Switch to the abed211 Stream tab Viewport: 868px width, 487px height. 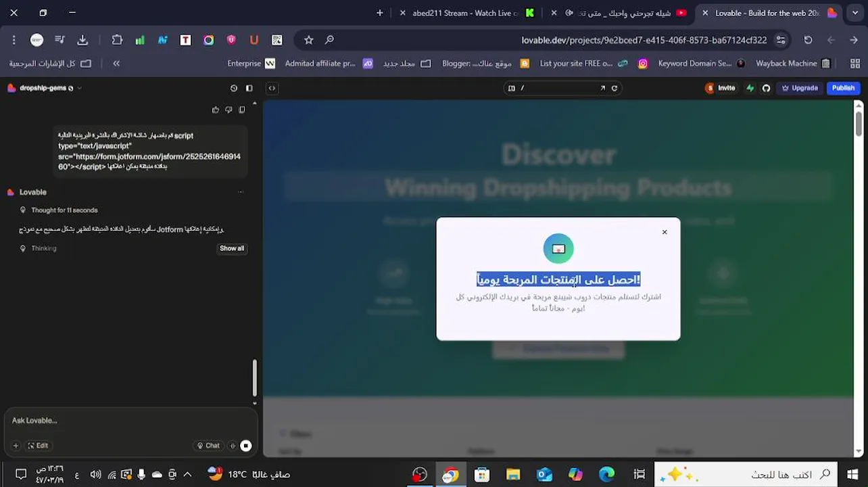(x=466, y=13)
